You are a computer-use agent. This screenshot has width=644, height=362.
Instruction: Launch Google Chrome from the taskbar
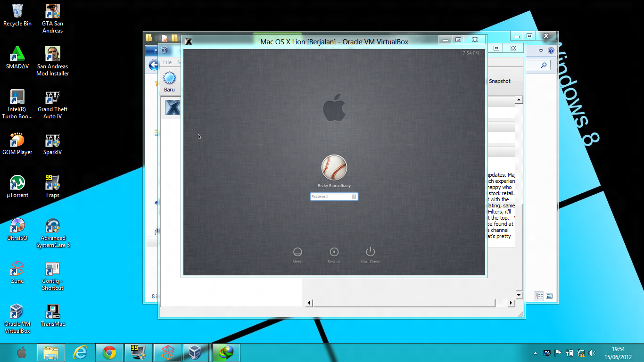click(109, 352)
